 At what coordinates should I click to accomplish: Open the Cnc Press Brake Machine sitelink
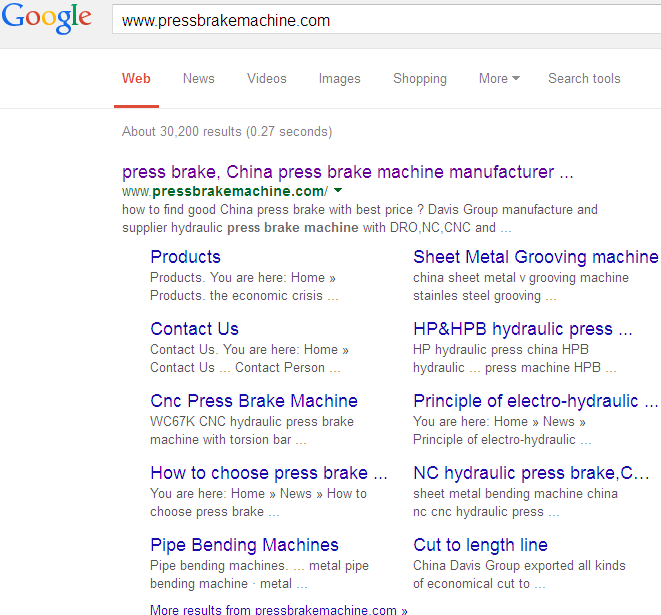click(254, 401)
